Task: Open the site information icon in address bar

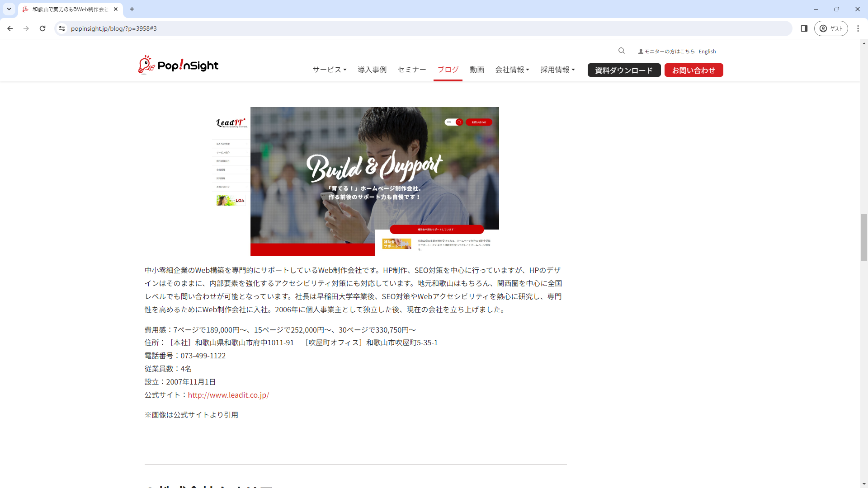Action: [x=62, y=28]
